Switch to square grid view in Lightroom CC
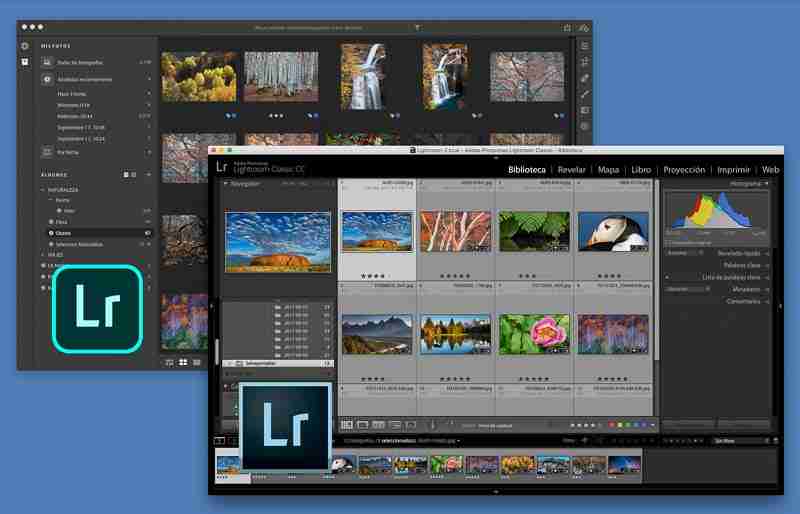 [x=183, y=362]
